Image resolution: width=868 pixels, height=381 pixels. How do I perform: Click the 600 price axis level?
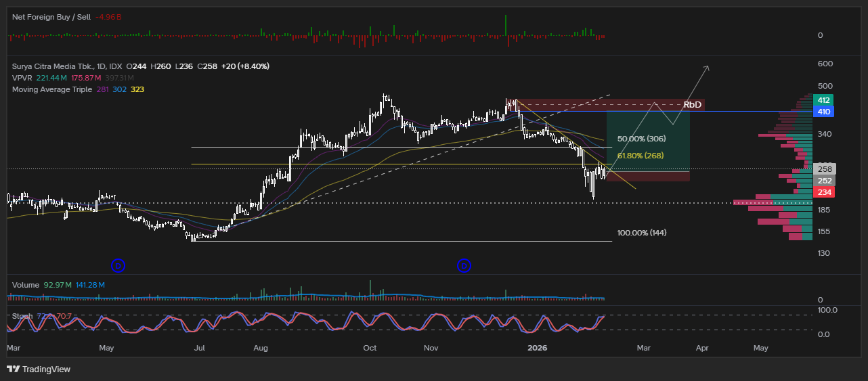coord(825,64)
